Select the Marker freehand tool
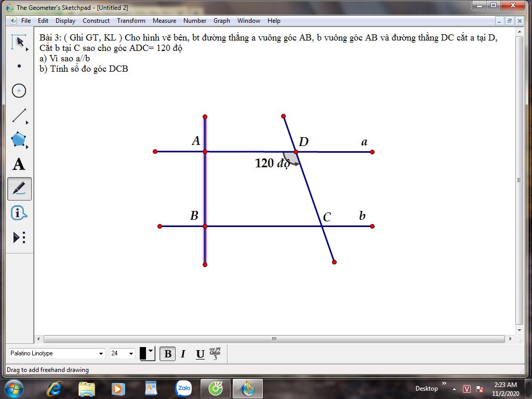 (19, 189)
